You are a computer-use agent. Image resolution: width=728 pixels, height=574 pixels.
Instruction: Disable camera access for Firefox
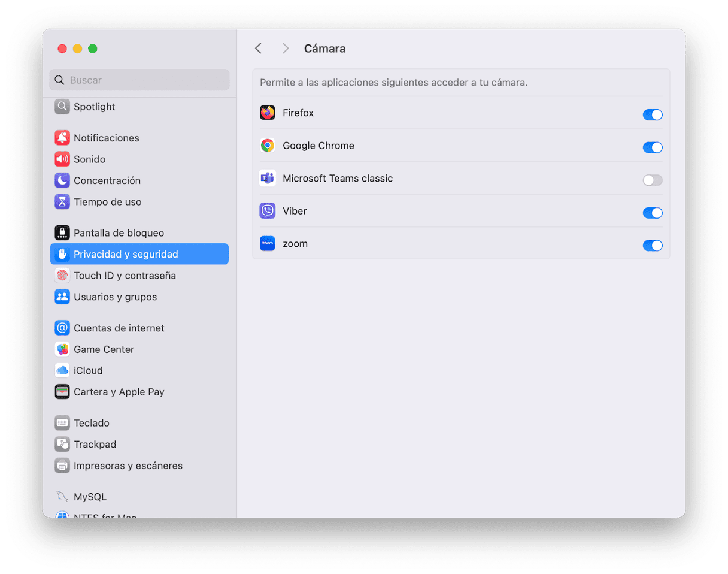pyautogui.click(x=653, y=115)
